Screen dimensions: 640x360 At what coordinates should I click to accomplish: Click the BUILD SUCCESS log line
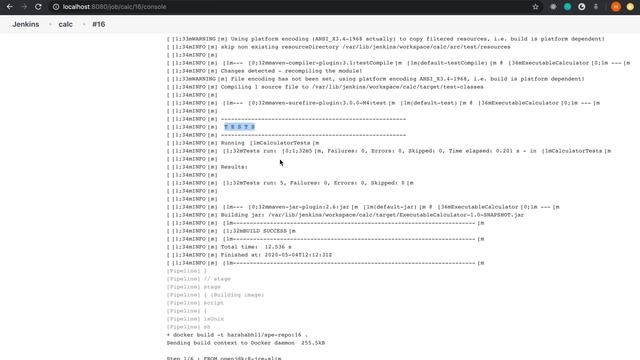pyautogui.click(x=231, y=231)
